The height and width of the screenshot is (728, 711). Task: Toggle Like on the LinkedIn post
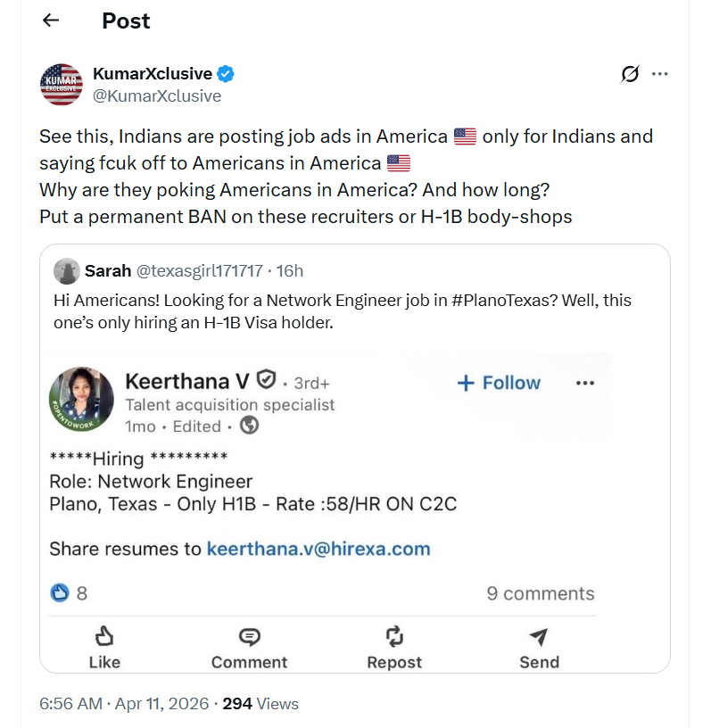(x=104, y=647)
